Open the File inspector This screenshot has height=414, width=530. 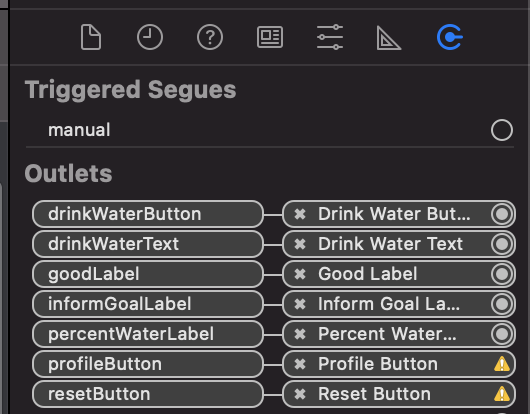tap(91, 37)
